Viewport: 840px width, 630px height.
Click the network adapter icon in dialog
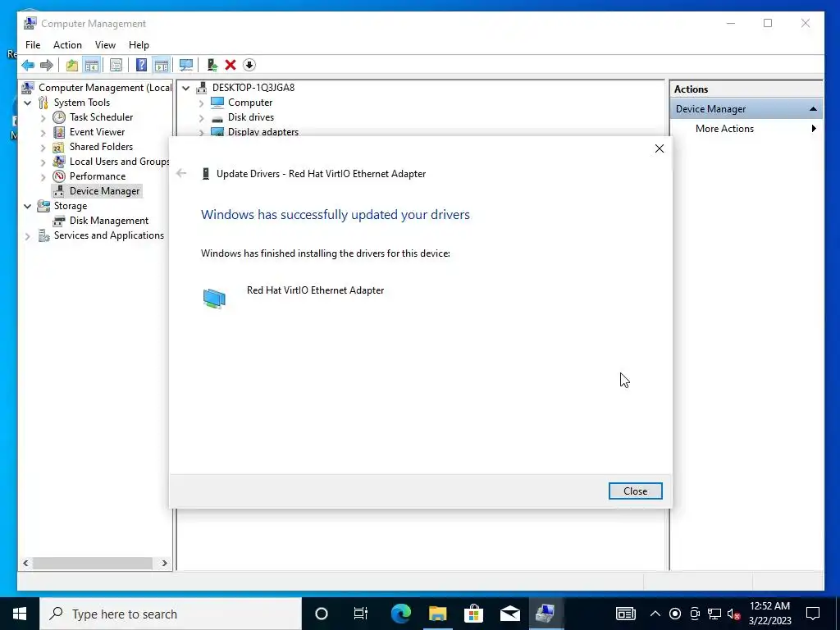pyautogui.click(x=214, y=299)
